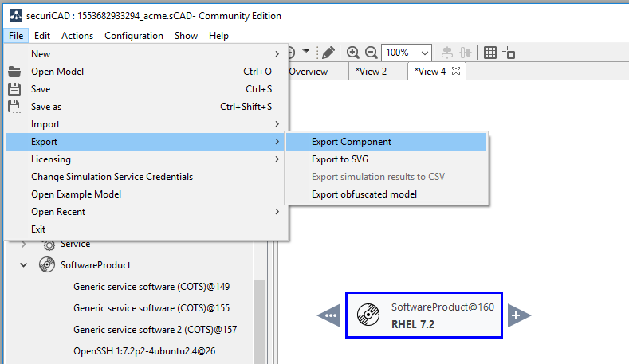Select Export obfuscated model submenu item

pos(387,194)
